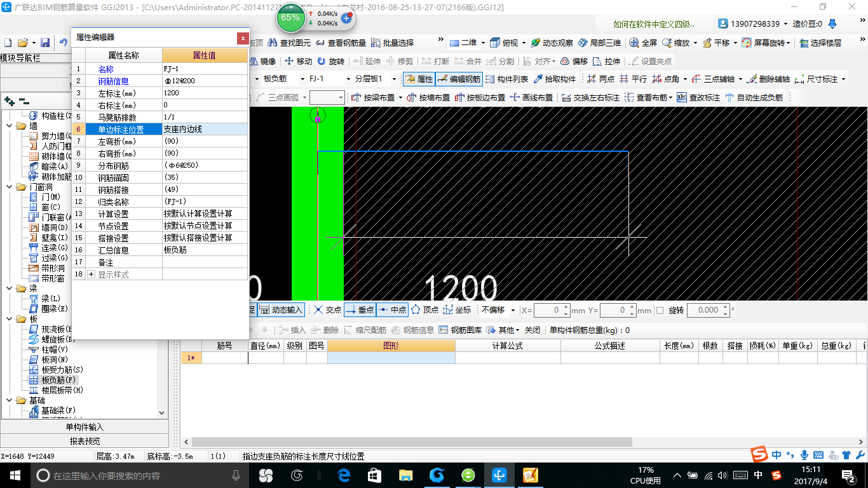Click 按墙布置 layout by wall
The height and width of the screenshot is (488, 868).
(428, 97)
